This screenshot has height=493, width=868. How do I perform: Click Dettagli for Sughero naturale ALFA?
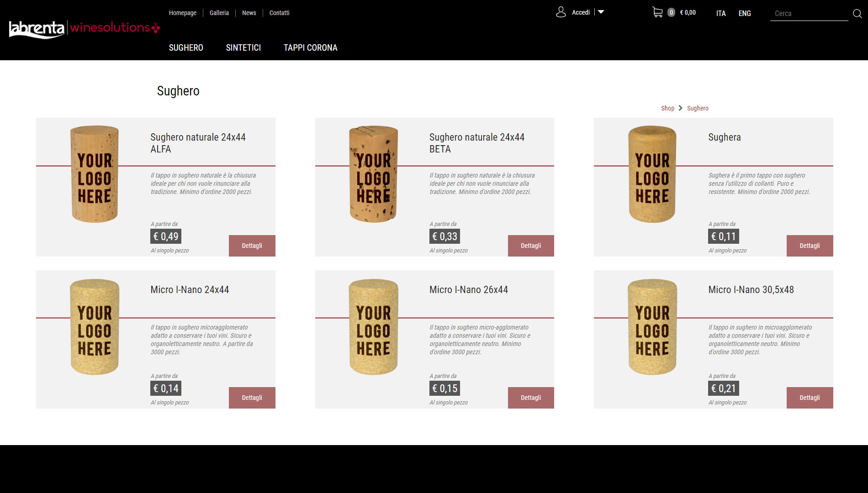pos(252,246)
